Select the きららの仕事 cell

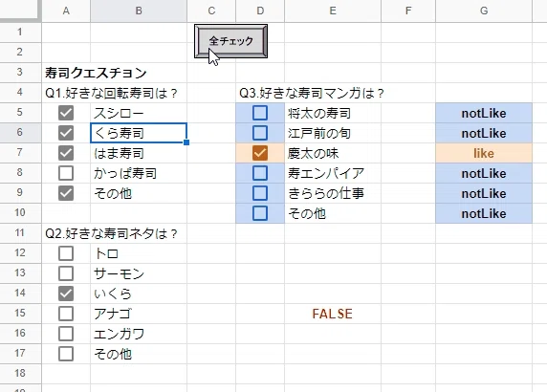coord(333,193)
